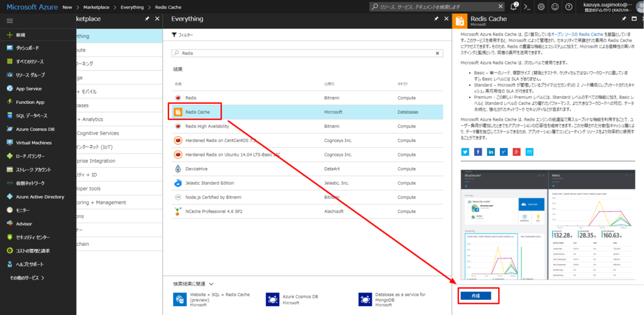Open the フィルター filter button
The width and height of the screenshot is (644, 315).
coord(182,35)
